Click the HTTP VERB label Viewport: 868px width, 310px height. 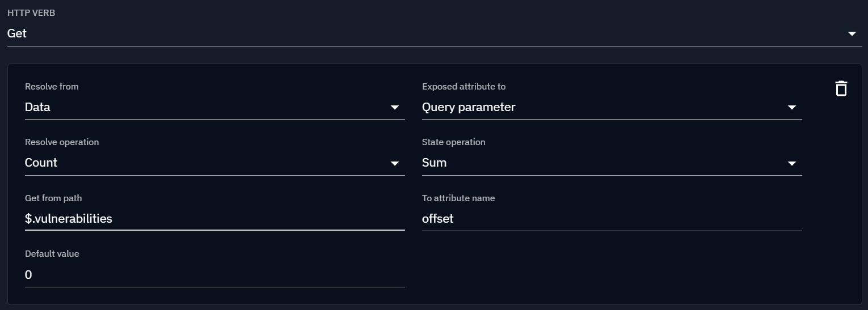31,13
